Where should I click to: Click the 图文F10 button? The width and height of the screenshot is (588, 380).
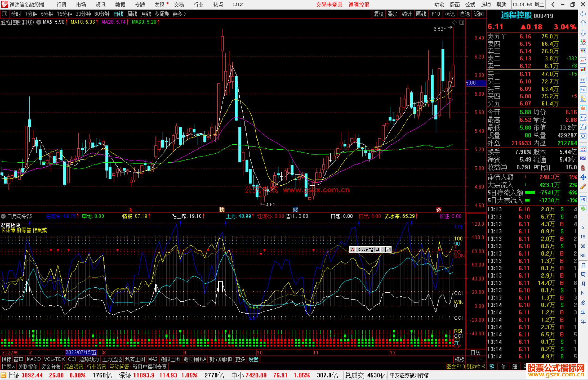click(455, 367)
